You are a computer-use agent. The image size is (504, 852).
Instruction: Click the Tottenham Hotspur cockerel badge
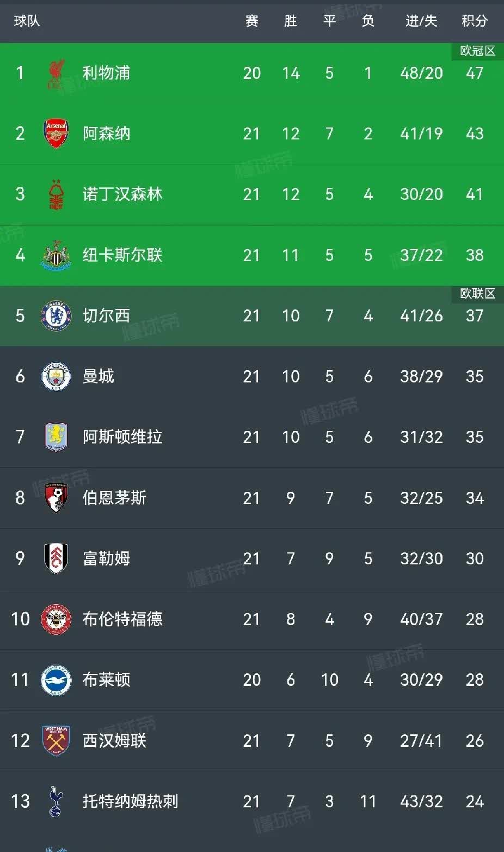[x=54, y=801]
